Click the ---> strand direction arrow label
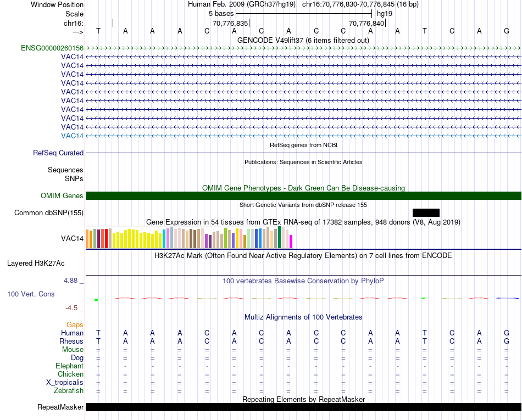 pyautogui.click(x=78, y=32)
